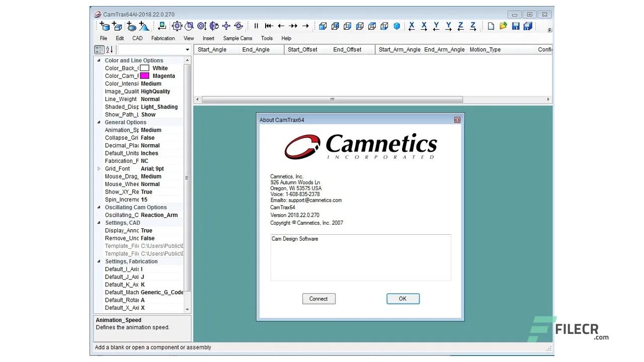
Task: Click OK in the About CamTrax64 dialog
Action: point(403,299)
